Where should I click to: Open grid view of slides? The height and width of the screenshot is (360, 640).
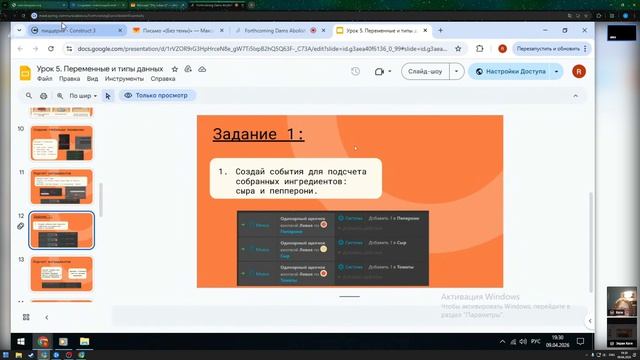pyautogui.click(x=26, y=317)
